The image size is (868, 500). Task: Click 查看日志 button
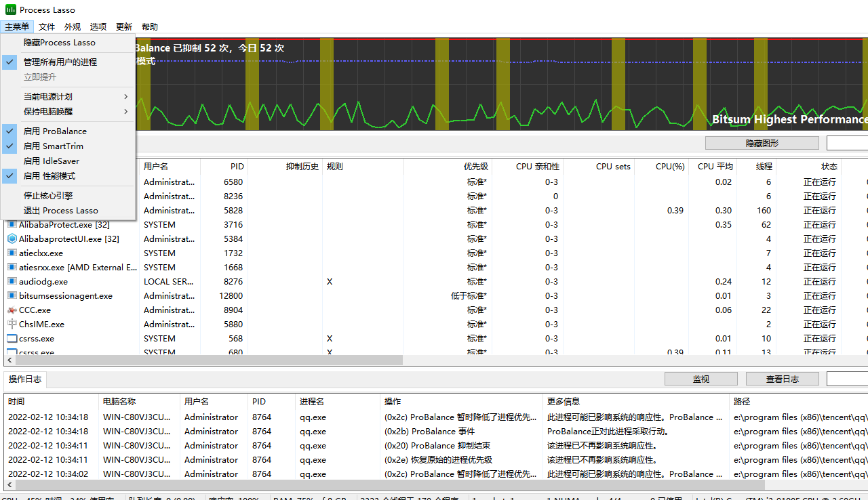tap(783, 379)
